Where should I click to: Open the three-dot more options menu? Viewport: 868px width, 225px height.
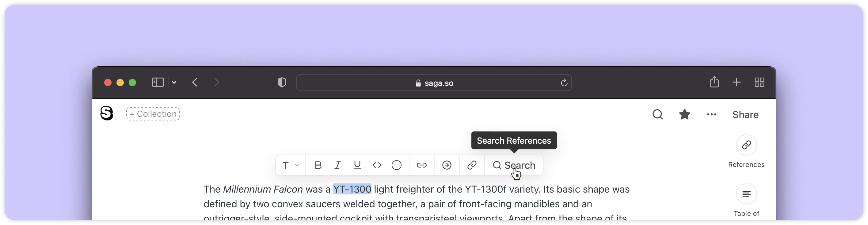[x=711, y=115]
